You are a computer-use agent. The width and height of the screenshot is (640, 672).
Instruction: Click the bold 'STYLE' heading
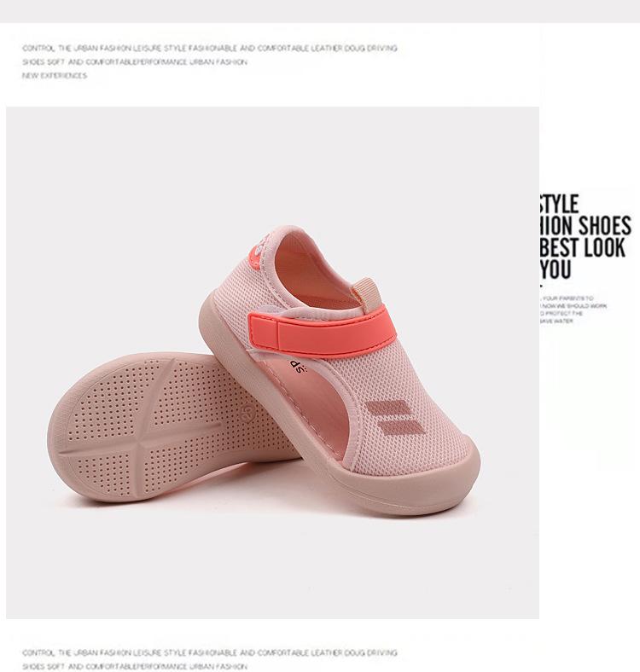559,204
